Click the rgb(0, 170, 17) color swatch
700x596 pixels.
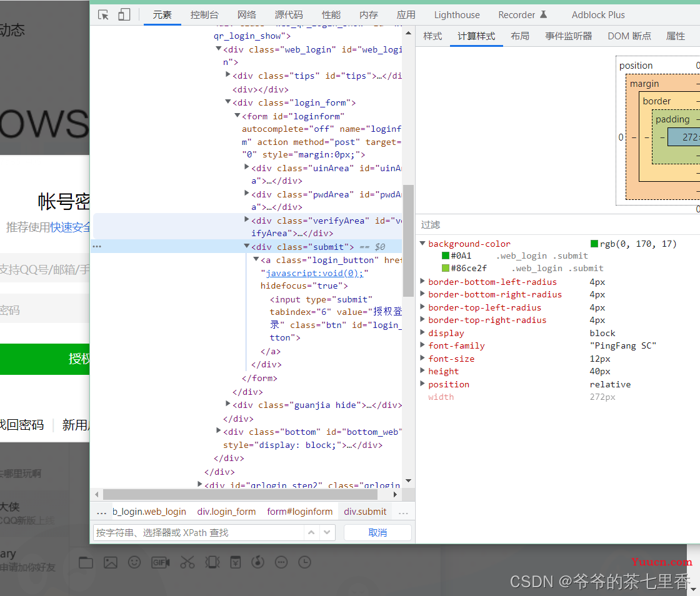tap(594, 244)
